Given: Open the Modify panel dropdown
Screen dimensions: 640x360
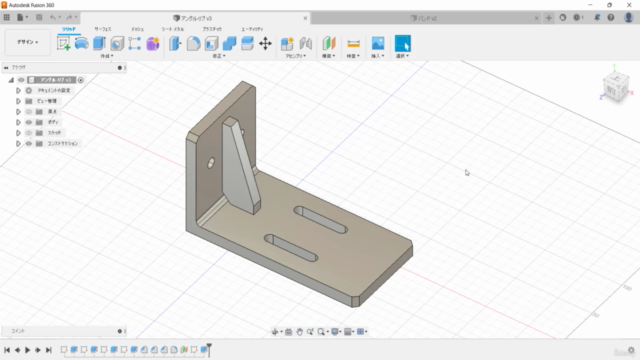Looking at the screenshot, I should point(219,56).
